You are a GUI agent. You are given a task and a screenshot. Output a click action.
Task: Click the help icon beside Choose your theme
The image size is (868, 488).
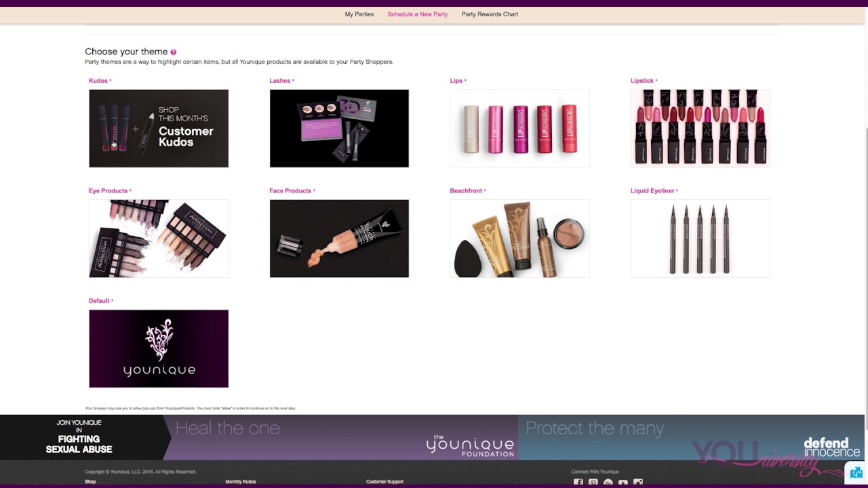174,52
